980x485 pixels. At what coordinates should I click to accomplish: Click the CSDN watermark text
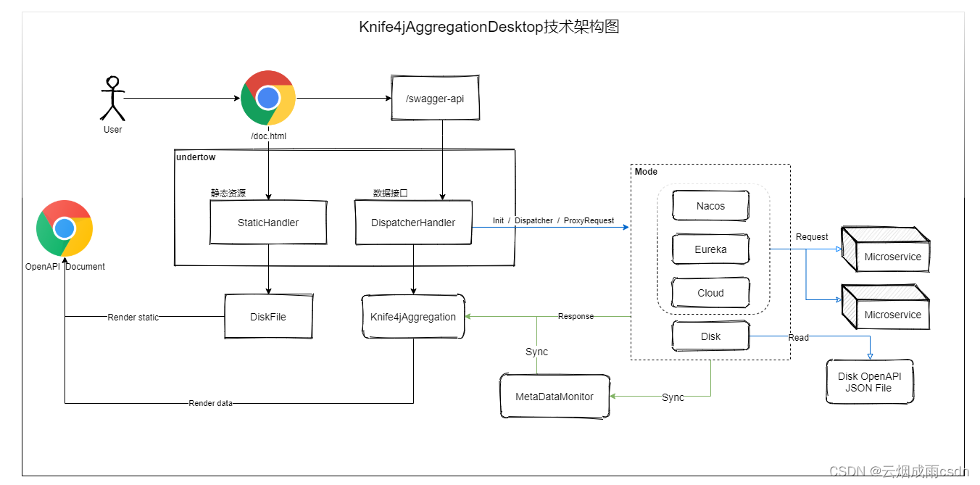click(x=898, y=469)
